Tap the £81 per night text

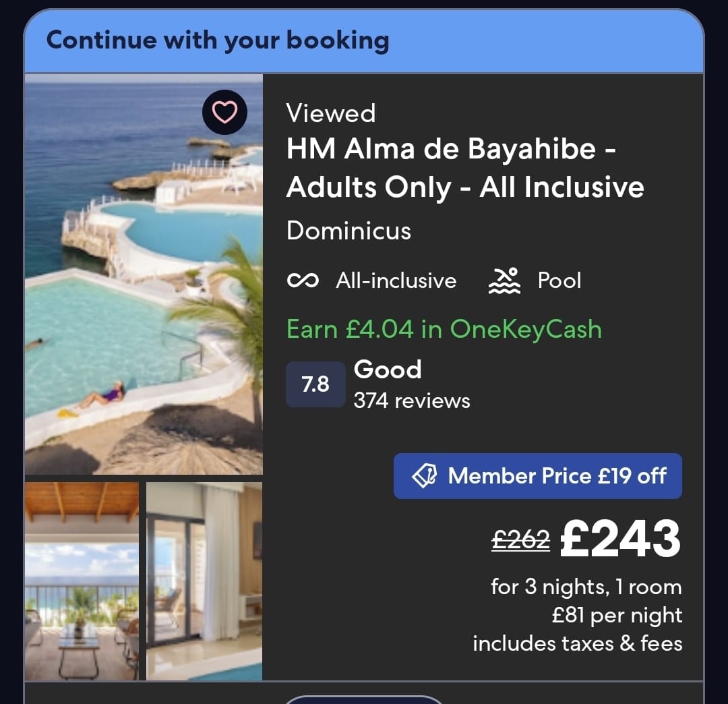tap(617, 615)
